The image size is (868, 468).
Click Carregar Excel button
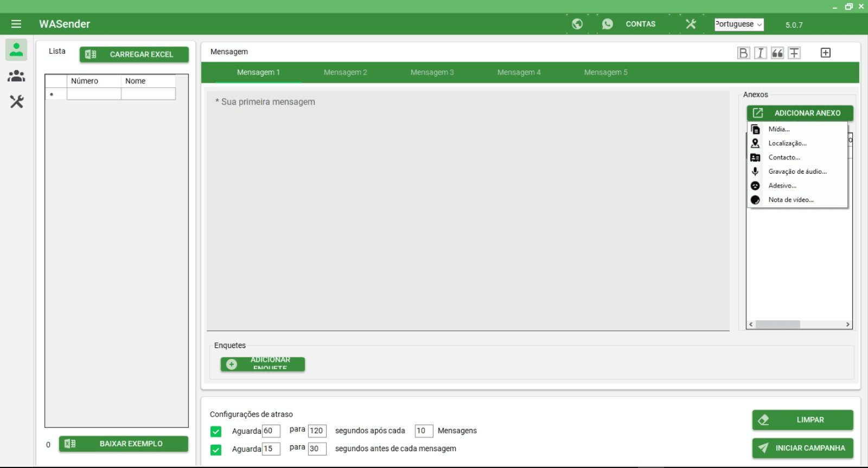(x=134, y=54)
